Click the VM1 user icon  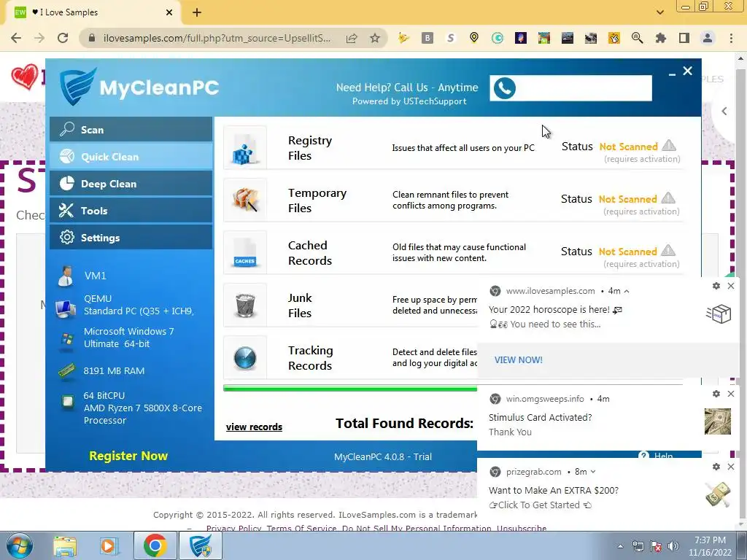(65, 276)
